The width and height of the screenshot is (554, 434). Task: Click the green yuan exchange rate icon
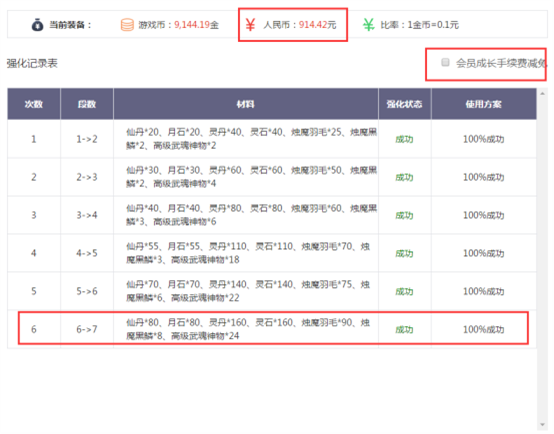[369, 25]
